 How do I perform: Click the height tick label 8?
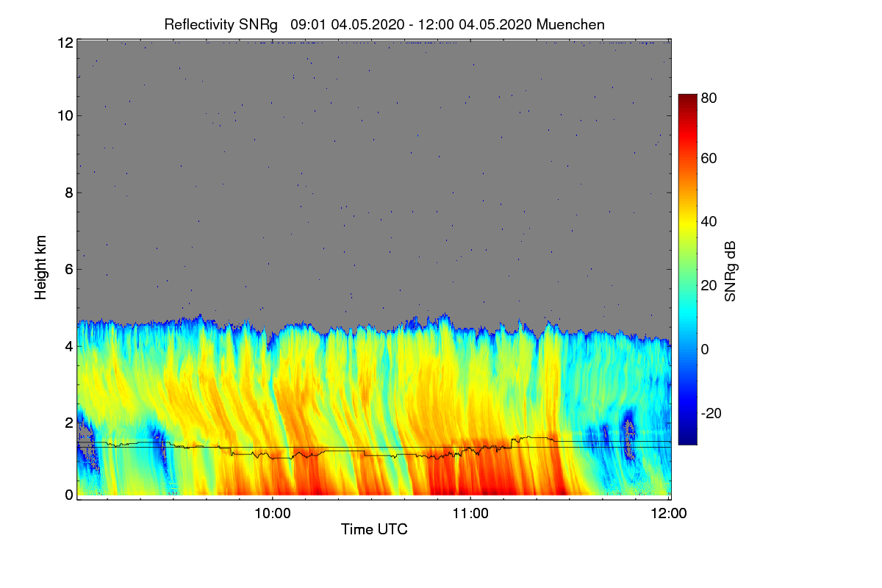click(x=69, y=193)
